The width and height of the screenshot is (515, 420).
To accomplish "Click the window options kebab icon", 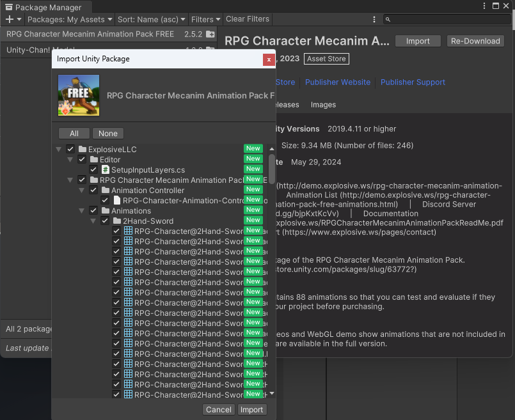I will pos(484,6).
